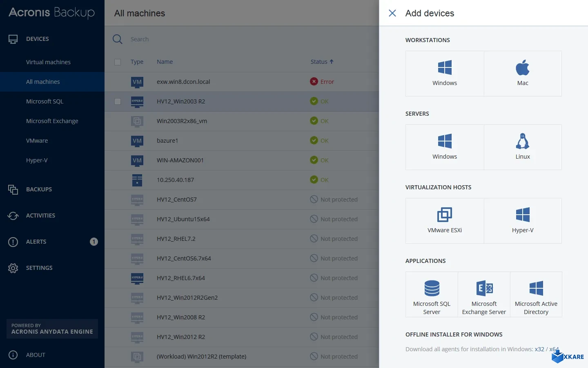Click the Backups icon
Screen dimensions: 588x368
[13, 189]
